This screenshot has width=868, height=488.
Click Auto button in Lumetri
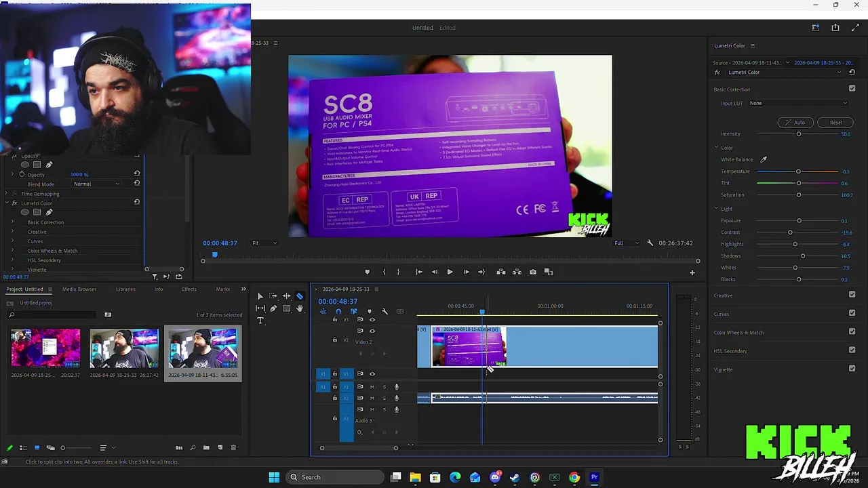click(x=795, y=123)
